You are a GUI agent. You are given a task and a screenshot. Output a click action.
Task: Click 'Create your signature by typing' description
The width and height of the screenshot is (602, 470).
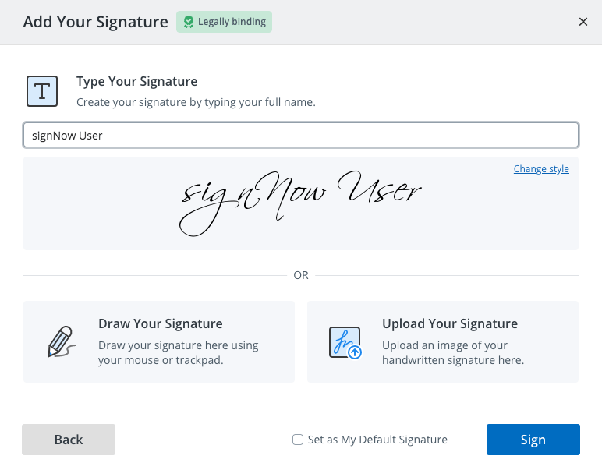point(195,102)
